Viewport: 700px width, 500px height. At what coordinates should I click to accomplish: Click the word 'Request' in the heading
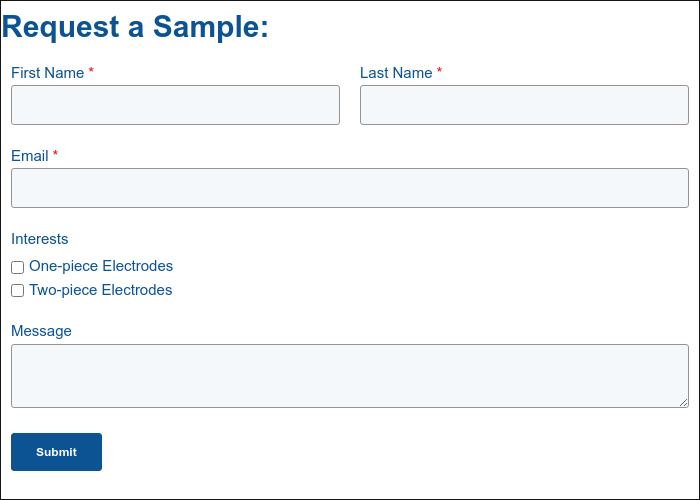[x=61, y=27]
